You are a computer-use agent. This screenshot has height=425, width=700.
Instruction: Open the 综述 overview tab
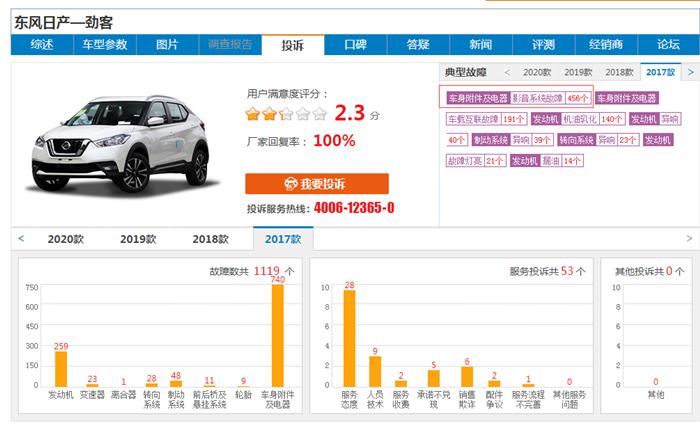42,45
